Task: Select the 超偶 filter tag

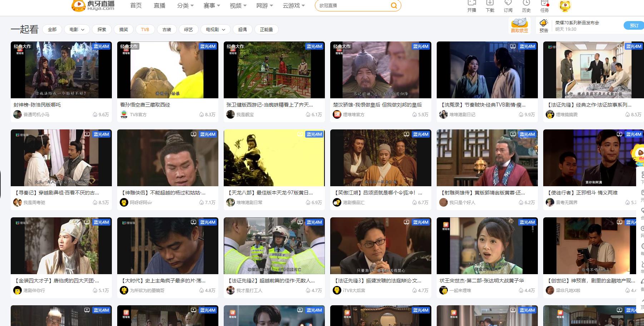Action: [243, 29]
